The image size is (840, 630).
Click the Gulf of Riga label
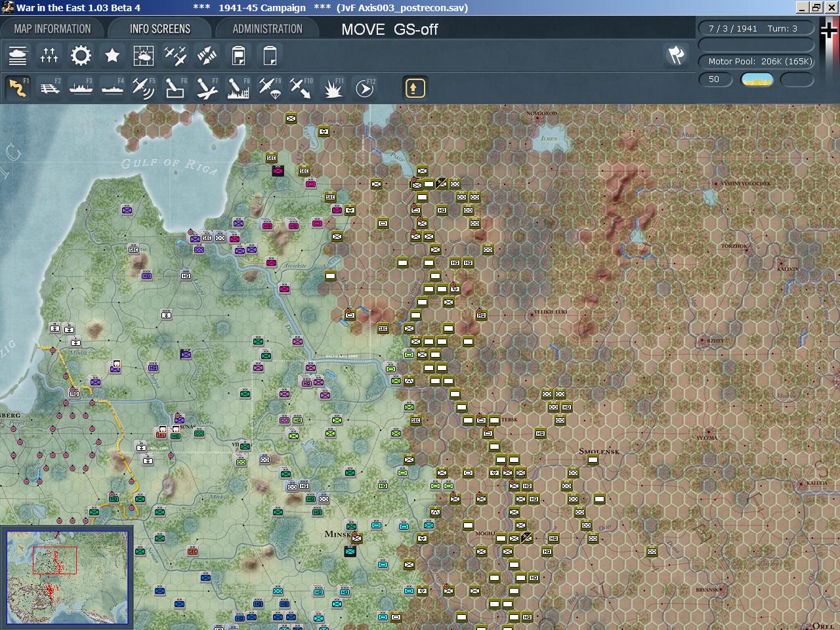[x=169, y=164]
